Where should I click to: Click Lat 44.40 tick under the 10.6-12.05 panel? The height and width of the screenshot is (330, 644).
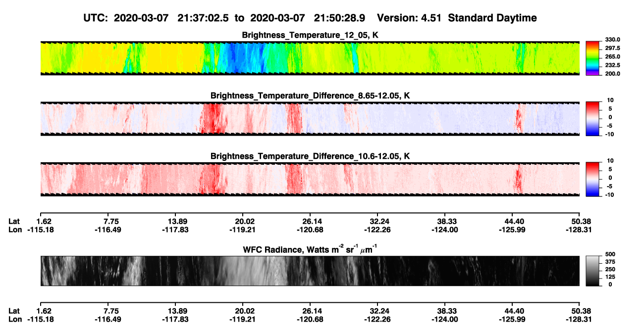pyautogui.click(x=513, y=221)
